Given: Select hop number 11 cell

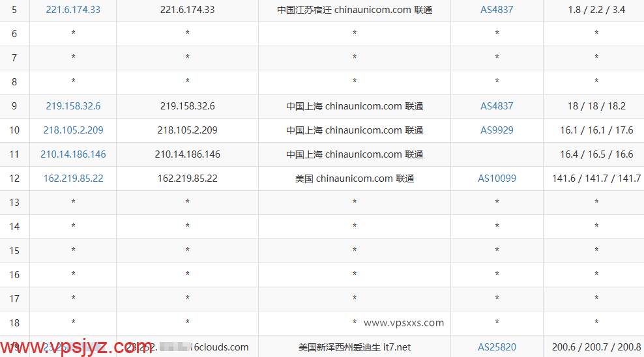Looking at the screenshot, I should point(14,154).
